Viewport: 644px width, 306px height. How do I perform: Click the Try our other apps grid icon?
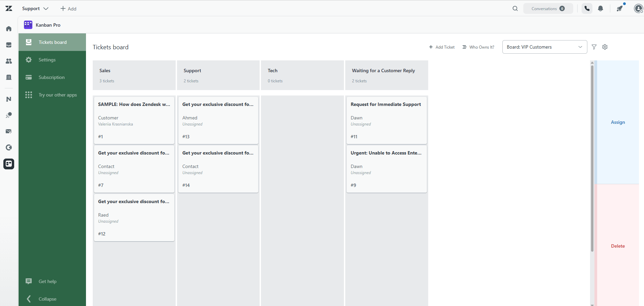(x=29, y=95)
